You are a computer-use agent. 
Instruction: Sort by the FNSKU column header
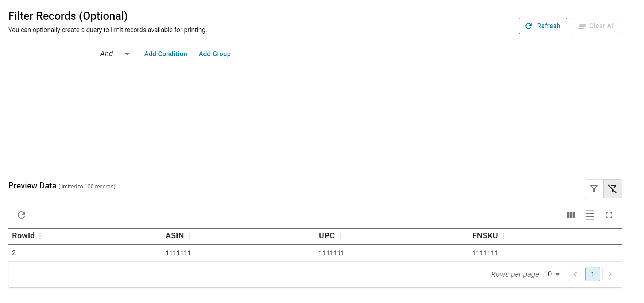click(485, 236)
